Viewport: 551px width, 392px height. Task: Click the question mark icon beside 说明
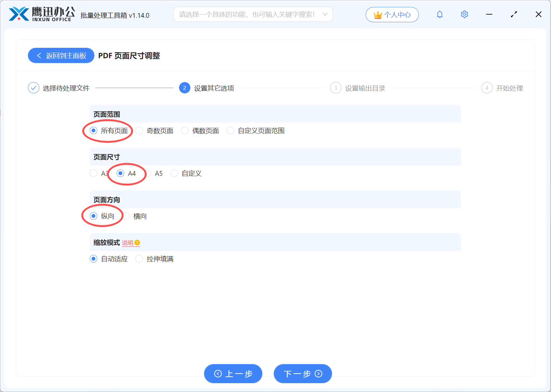coord(137,242)
